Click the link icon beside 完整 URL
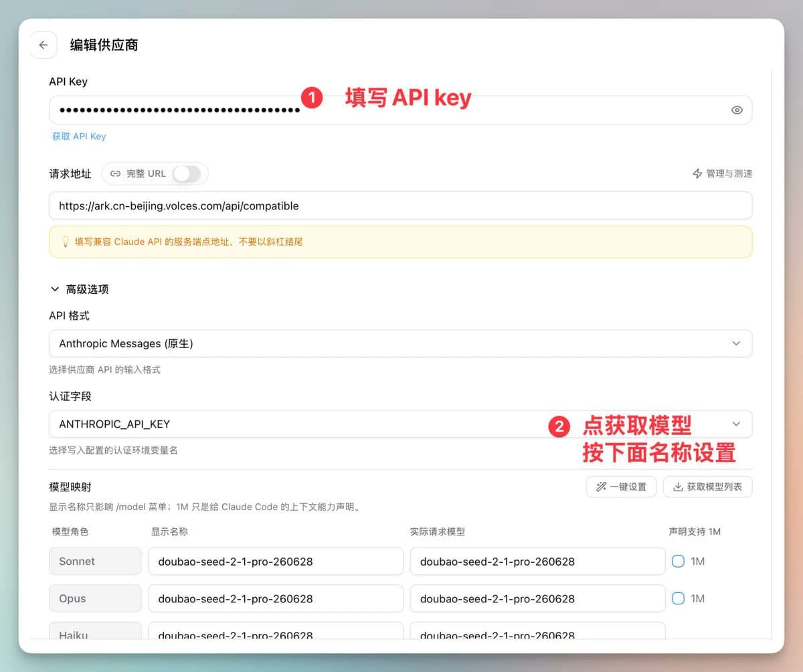 [115, 173]
